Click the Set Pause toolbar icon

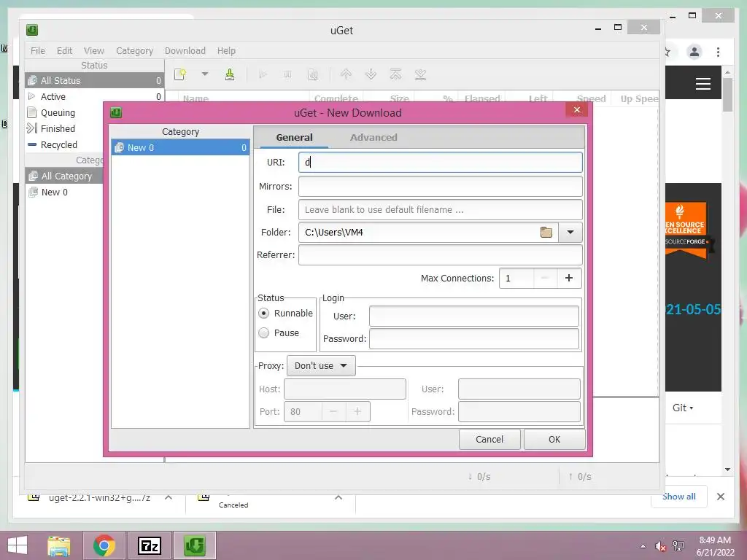click(287, 74)
